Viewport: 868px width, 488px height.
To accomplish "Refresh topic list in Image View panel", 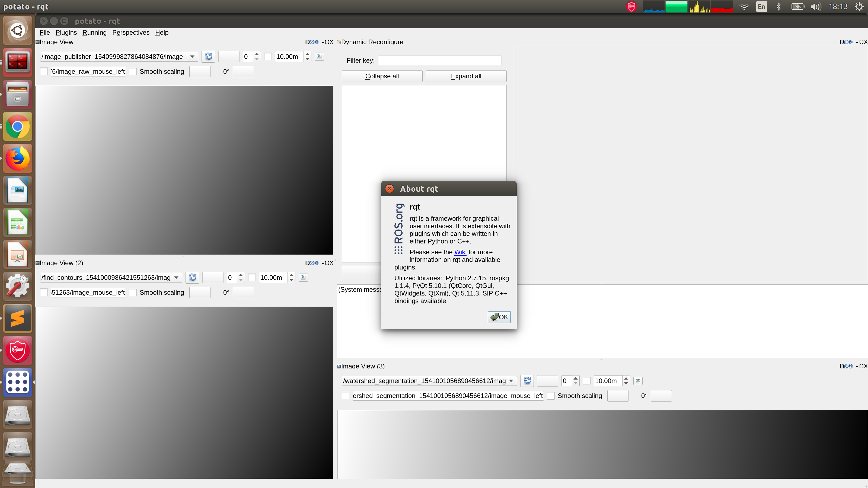I will (208, 57).
